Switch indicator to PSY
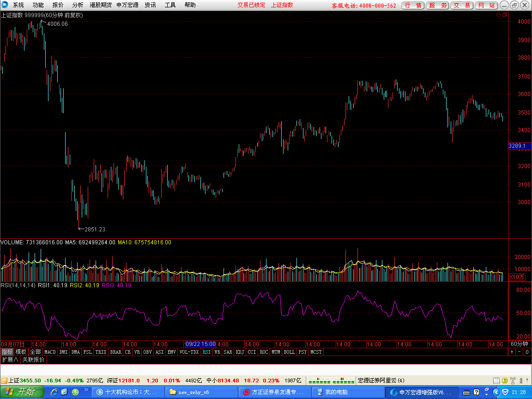The height and width of the screenshot is (399, 532). (x=302, y=352)
